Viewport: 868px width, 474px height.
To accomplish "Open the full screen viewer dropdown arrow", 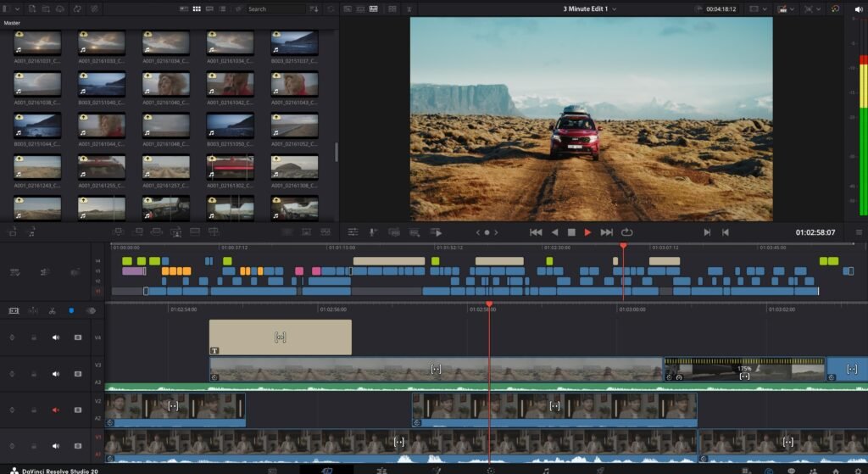I will tap(818, 8).
